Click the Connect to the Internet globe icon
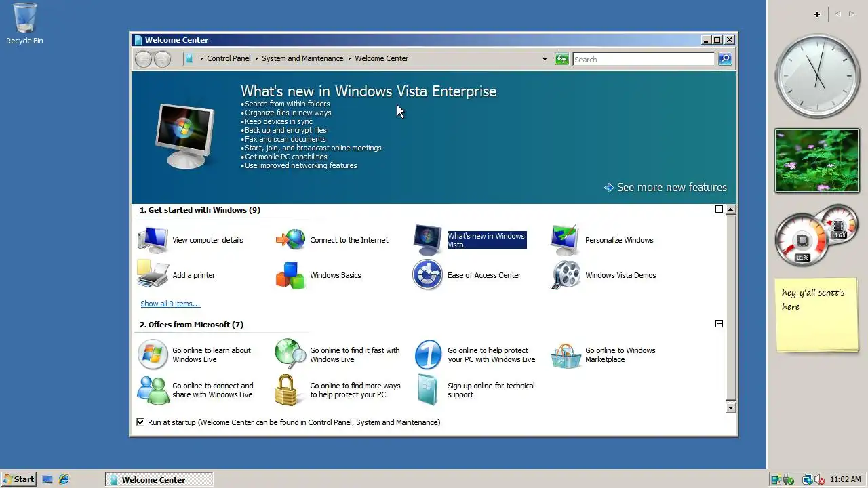Screen dimensions: 868x488 click(290, 240)
